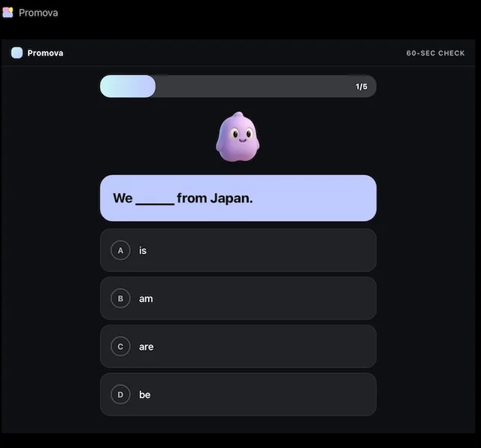The width and height of the screenshot is (481, 448).
Task: Open the Promova browser tab title
Action: tap(38, 13)
